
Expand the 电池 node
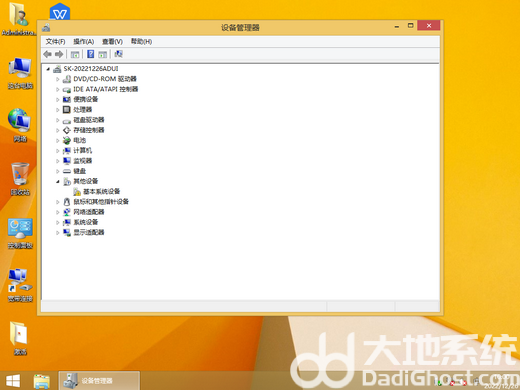click(x=58, y=141)
